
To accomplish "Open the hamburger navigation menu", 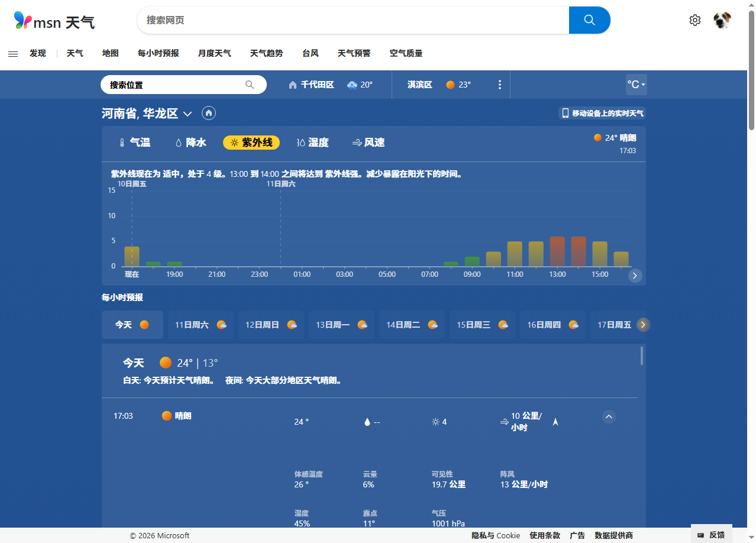I will [x=13, y=54].
